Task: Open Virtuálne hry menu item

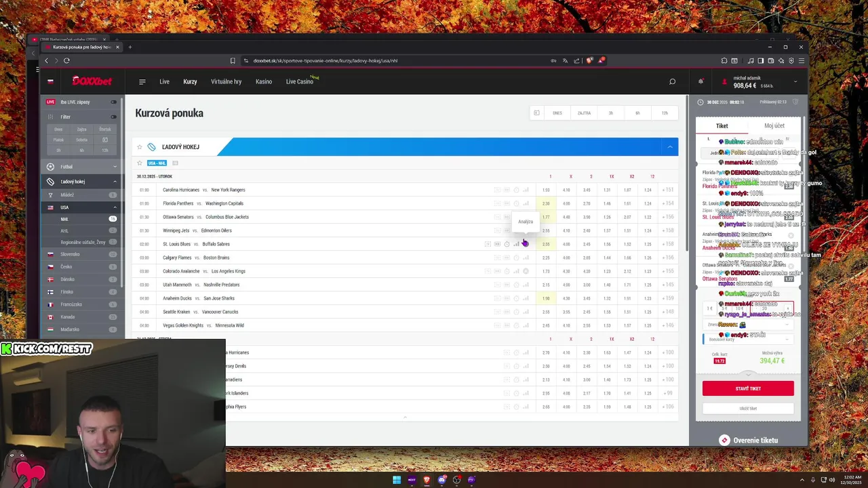Action: [226, 82]
